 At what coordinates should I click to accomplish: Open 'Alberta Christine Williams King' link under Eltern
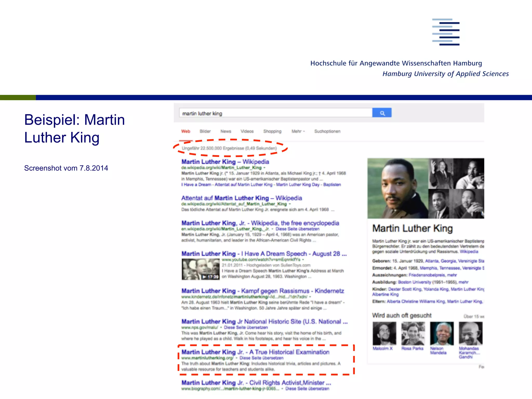tap(416, 302)
